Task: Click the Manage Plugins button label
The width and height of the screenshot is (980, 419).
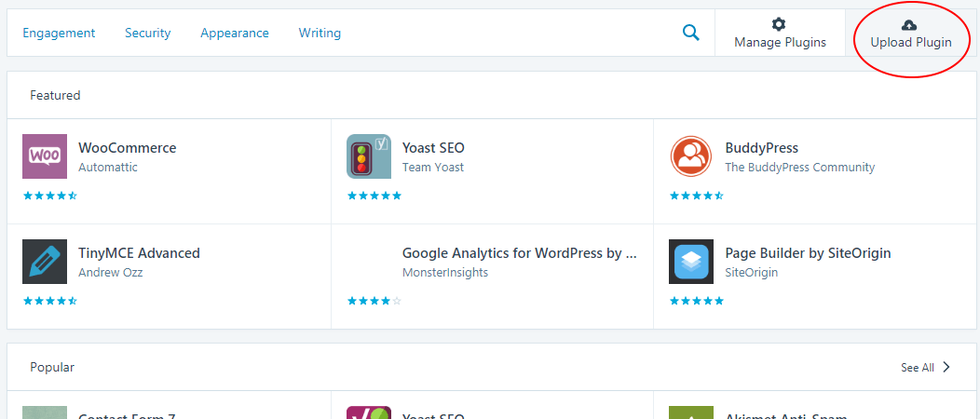Action: [x=780, y=42]
